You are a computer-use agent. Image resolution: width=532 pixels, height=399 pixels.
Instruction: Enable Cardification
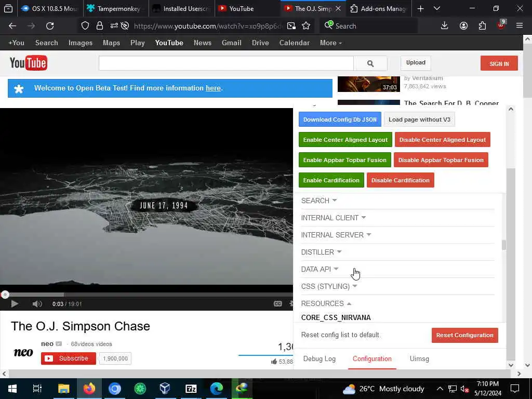(331, 180)
